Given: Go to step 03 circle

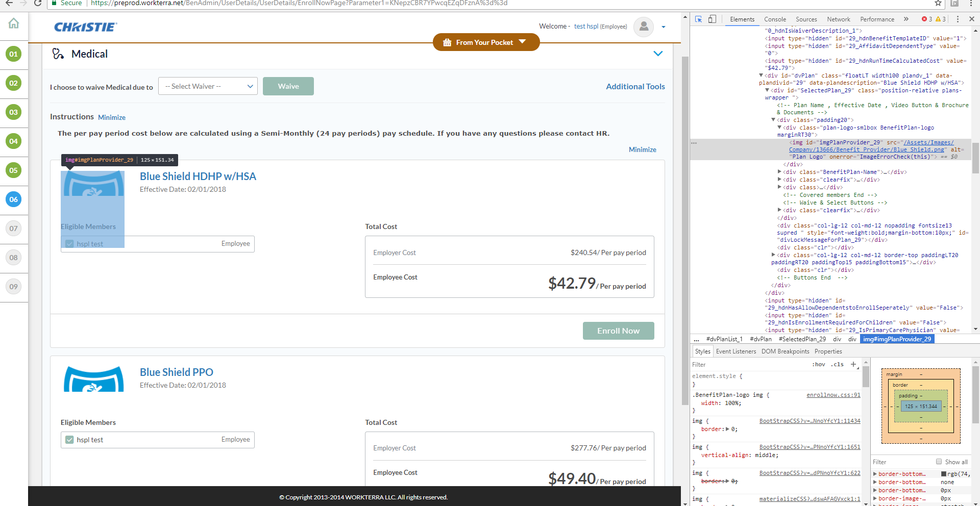Looking at the screenshot, I should pos(14,112).
